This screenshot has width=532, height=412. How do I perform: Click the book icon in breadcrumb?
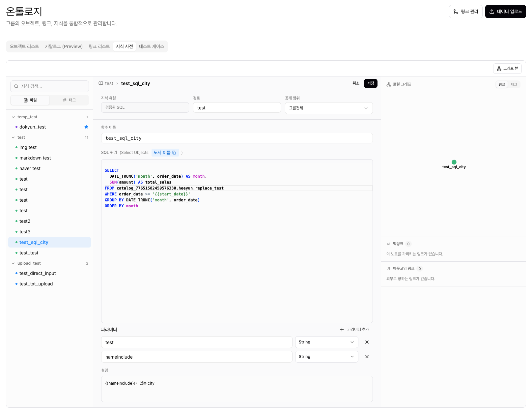click(101, 83)
